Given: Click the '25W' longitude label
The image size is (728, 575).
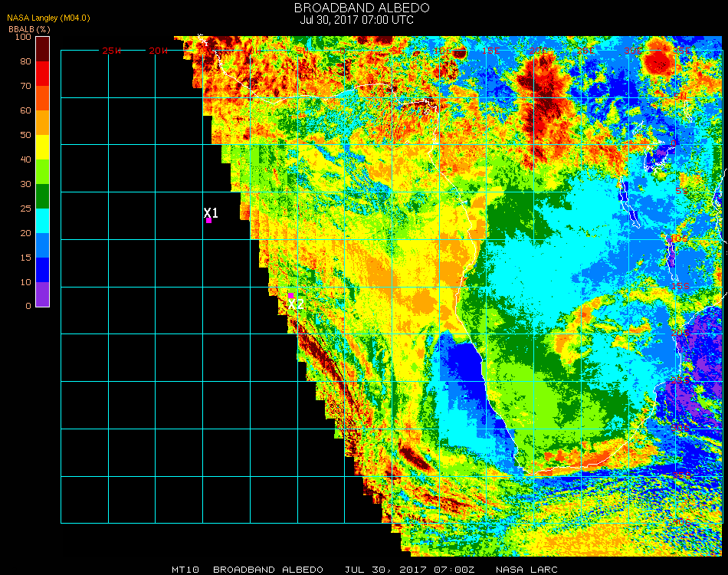Looking at the screenshot, I should click(x=111, y=51).
